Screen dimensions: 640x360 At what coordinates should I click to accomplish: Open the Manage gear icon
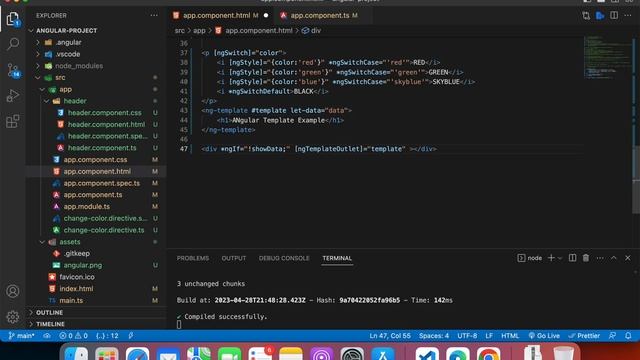coord(13,317)
